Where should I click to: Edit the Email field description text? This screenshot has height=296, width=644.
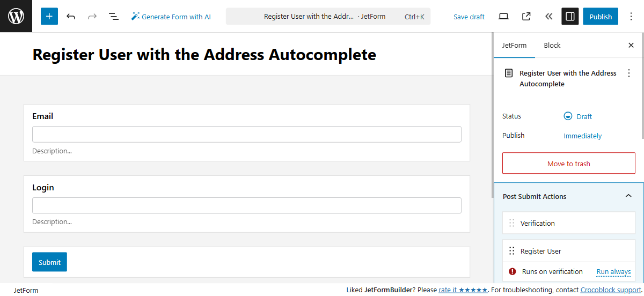click(x=52, y=151)
